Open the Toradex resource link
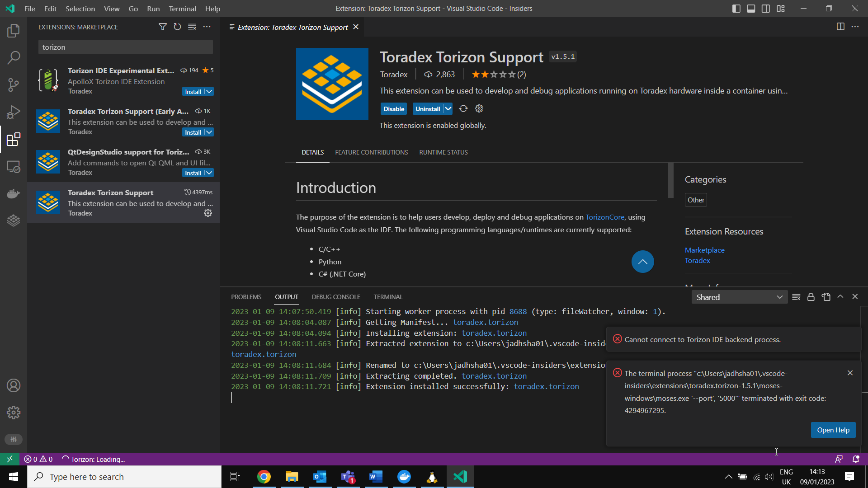The height and width of the screenshot is (488, 868). pyautogui.click(x=697, y=260)
